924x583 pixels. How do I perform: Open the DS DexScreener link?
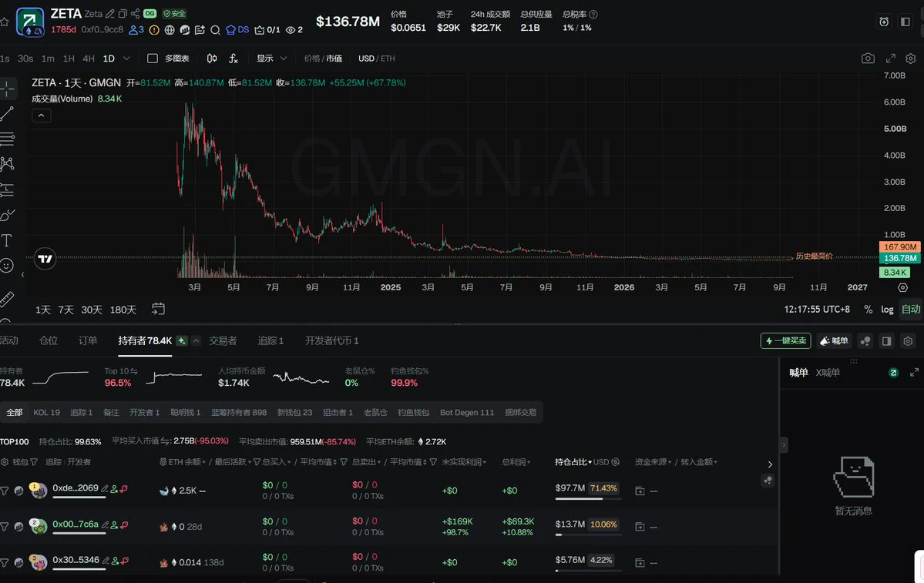(237, 29)
